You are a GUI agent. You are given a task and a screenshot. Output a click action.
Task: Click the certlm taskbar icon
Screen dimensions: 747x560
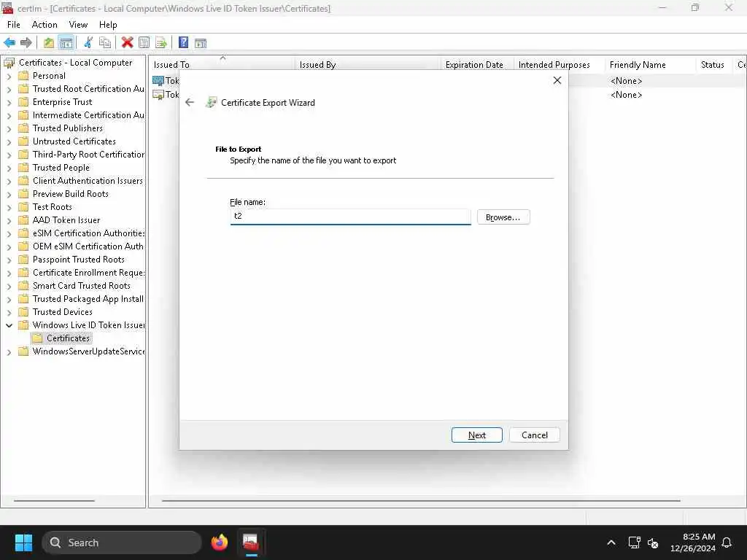click(x=251, y=542)
